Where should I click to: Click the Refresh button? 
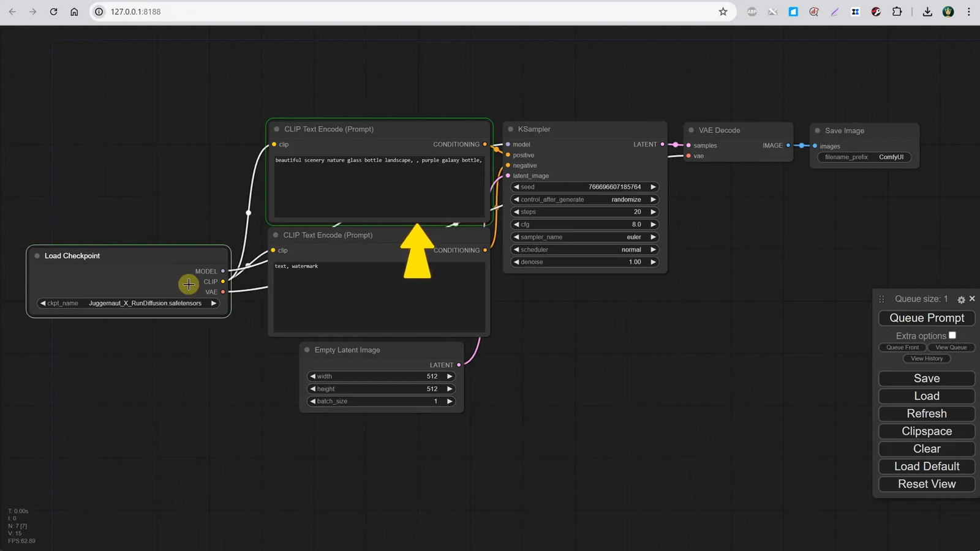927,414
